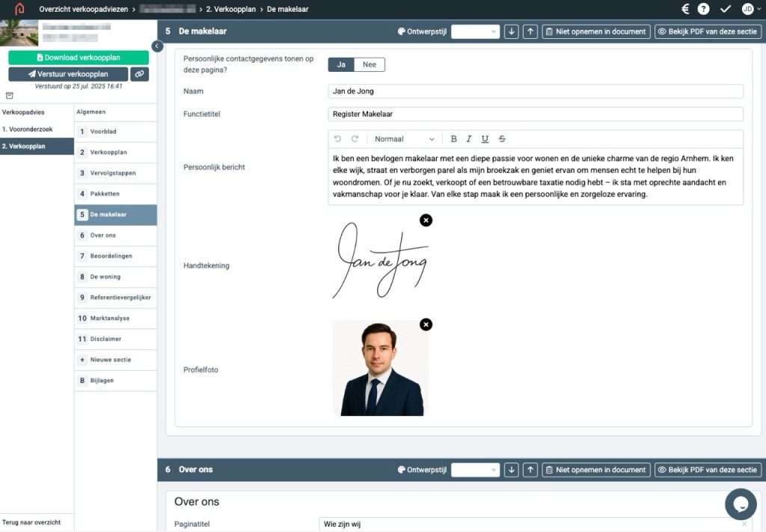Click Verstuur verkoopplan button
Image resolution: width=766 pixels, height=532 pixels.
click(68, 74)
